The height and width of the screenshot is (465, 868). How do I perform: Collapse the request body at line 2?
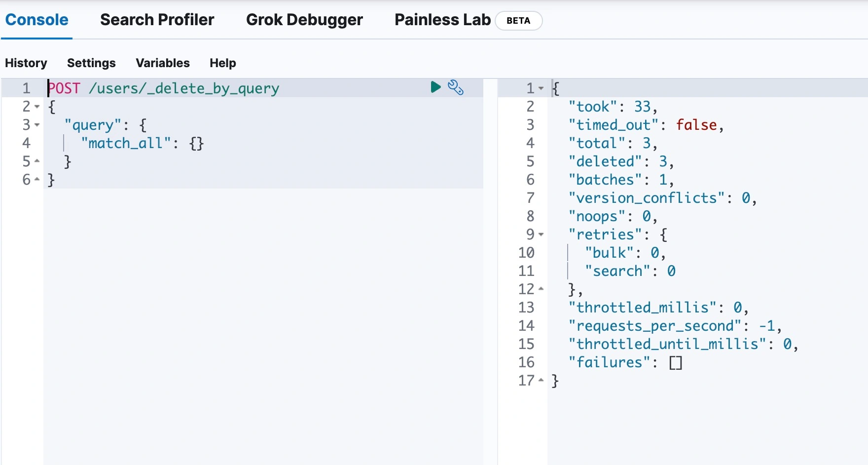coord(37,107)
